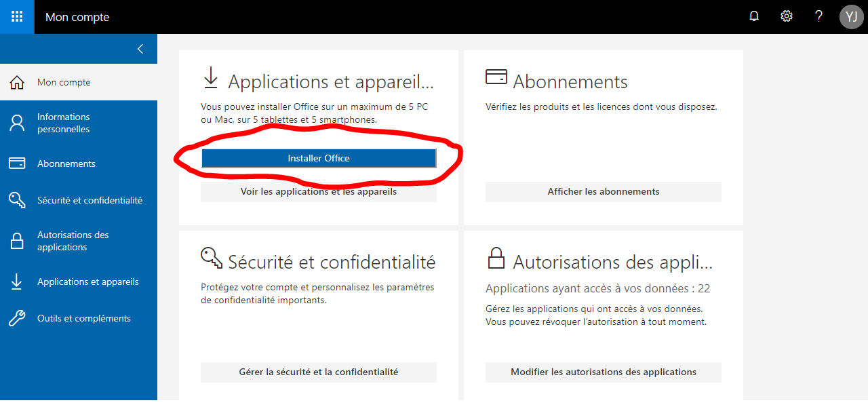Click the Abonnements card heading
868x407 pixels.
pos(570,82)
